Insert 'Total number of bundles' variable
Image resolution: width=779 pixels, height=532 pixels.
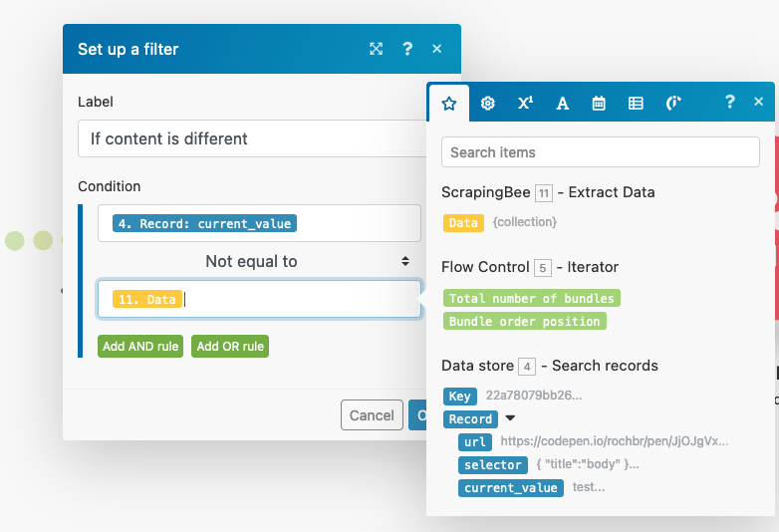pos(532,298)
